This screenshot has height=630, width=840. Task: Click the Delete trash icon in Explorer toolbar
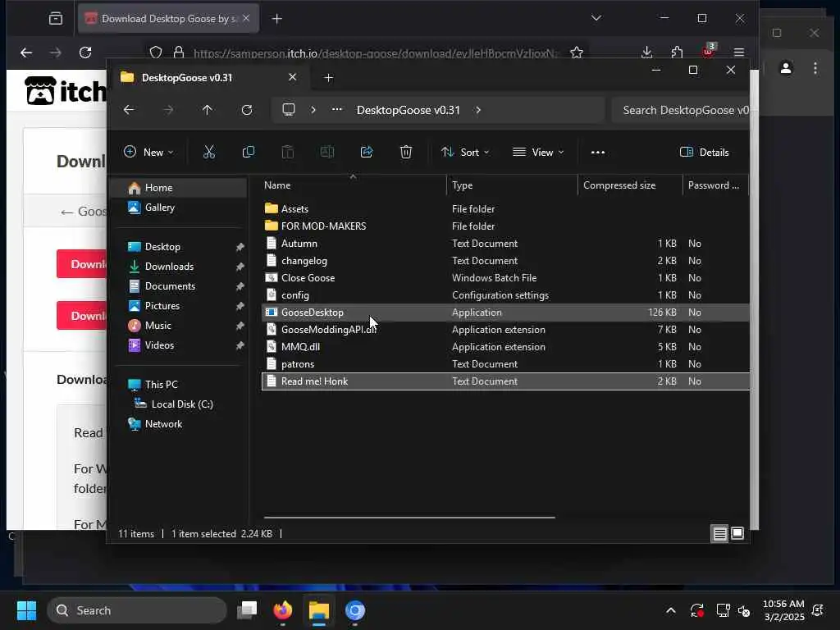point(406,152)
